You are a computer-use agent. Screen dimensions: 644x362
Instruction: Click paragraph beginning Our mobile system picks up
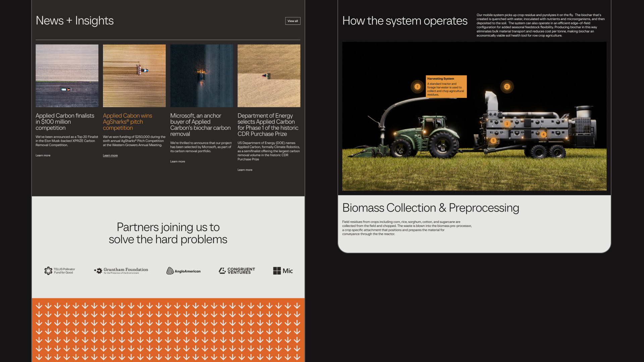[x=541, y=25]
